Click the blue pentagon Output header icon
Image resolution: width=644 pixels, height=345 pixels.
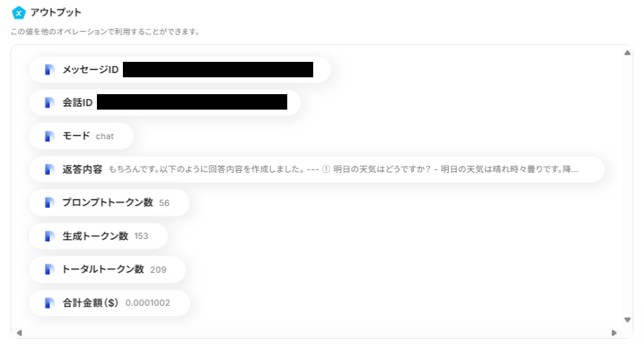[18, 13]
